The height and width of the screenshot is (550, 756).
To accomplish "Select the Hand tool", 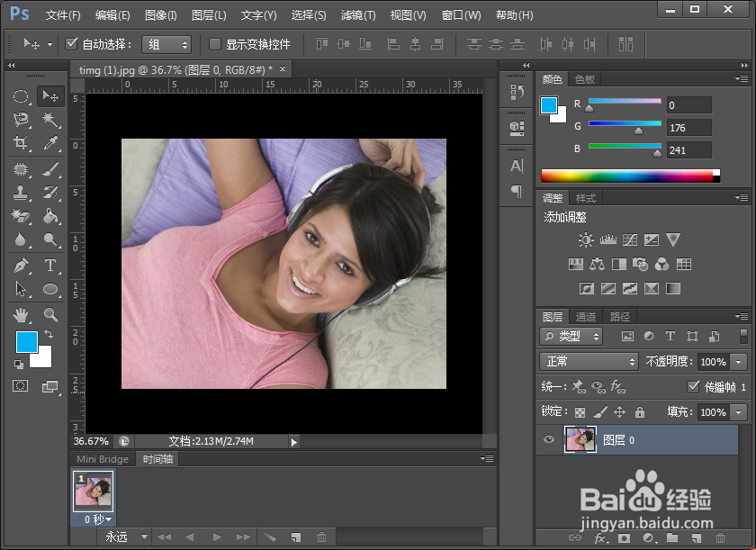I will click(x=21, y=315).
